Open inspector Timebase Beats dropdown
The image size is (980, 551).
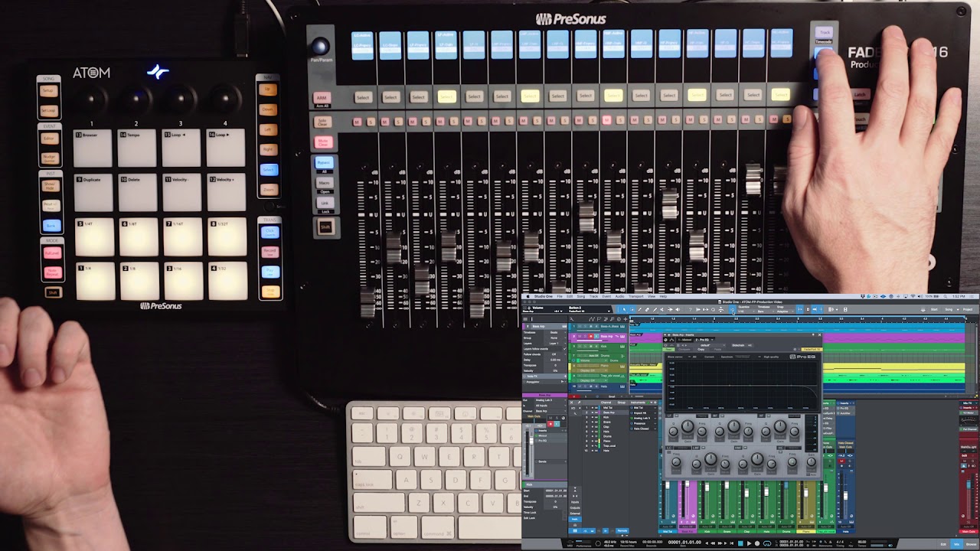coord(557,332)
